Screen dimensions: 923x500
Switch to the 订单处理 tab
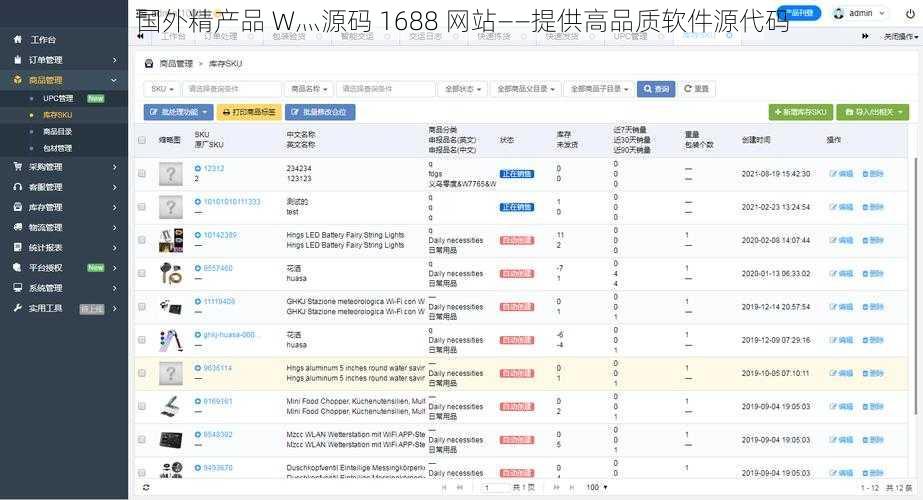(x=221, y=36)
